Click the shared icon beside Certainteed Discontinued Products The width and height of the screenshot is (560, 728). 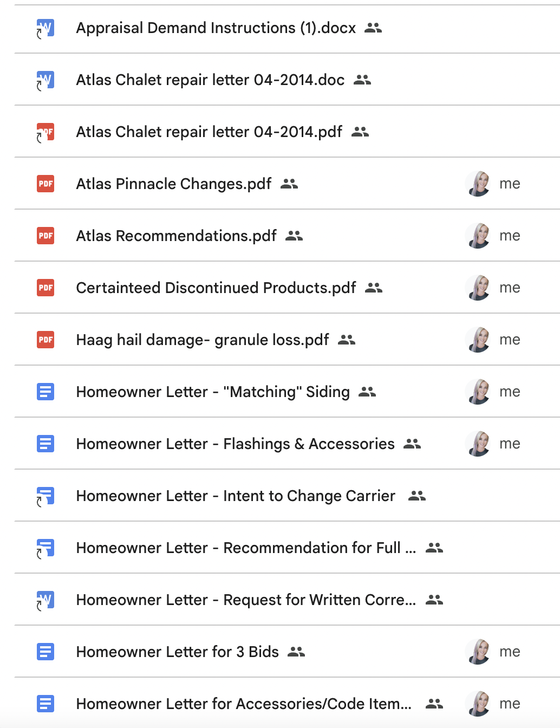pyautogui.click(x=374, y=288)
